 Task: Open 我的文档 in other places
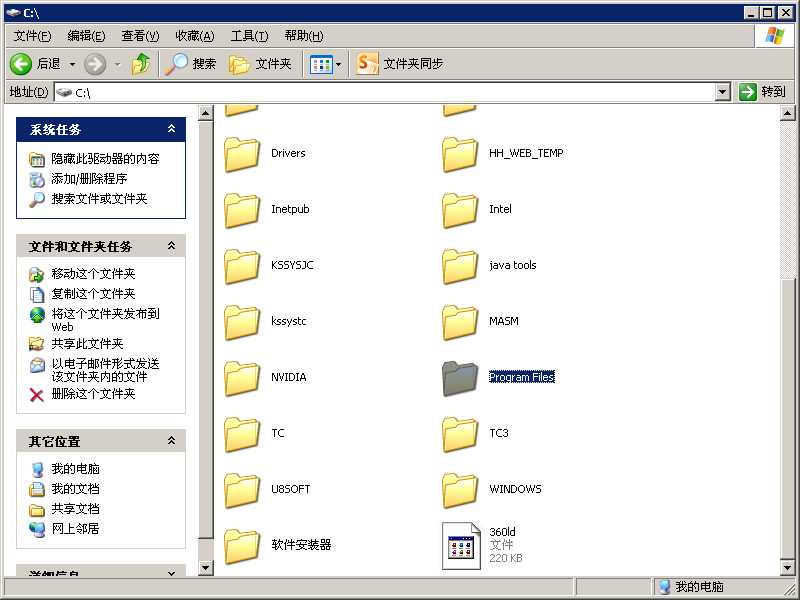[x=75, y=488]
